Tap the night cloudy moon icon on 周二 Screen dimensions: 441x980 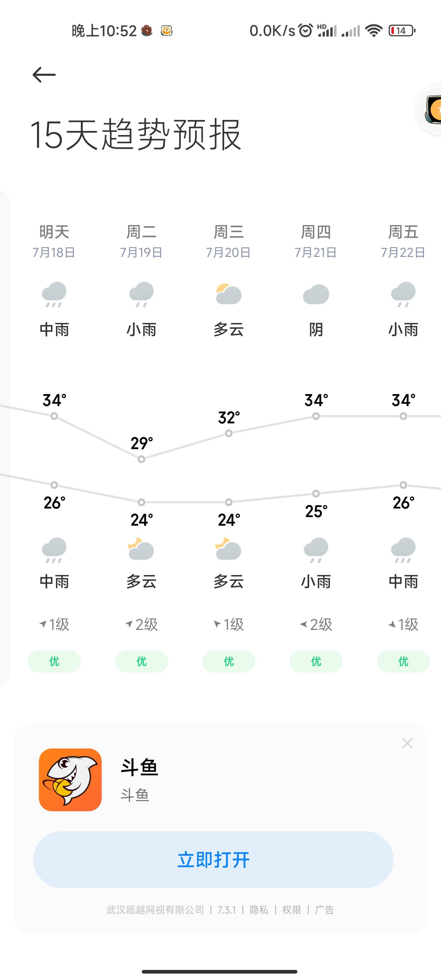pyautogui.click(x=141, y=549)
